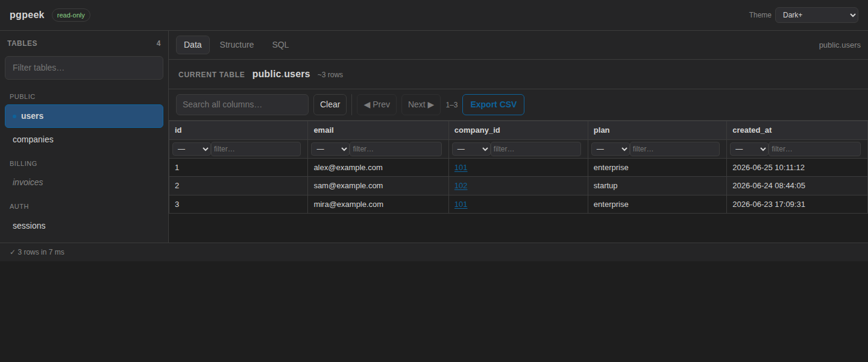
Task: Click the mira@example.com cell
Action: tap(378, 204)
